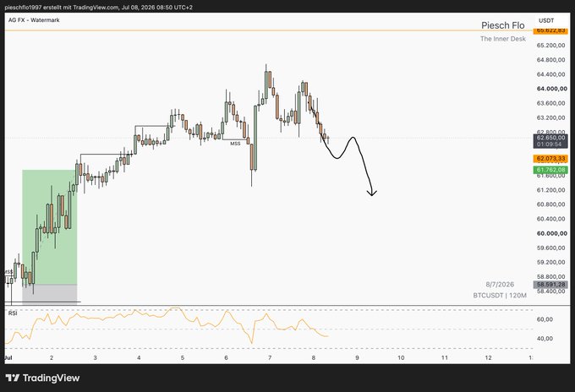
Task: Select the AG FX - Watermark indicator label
Action: tap(34, 20)
